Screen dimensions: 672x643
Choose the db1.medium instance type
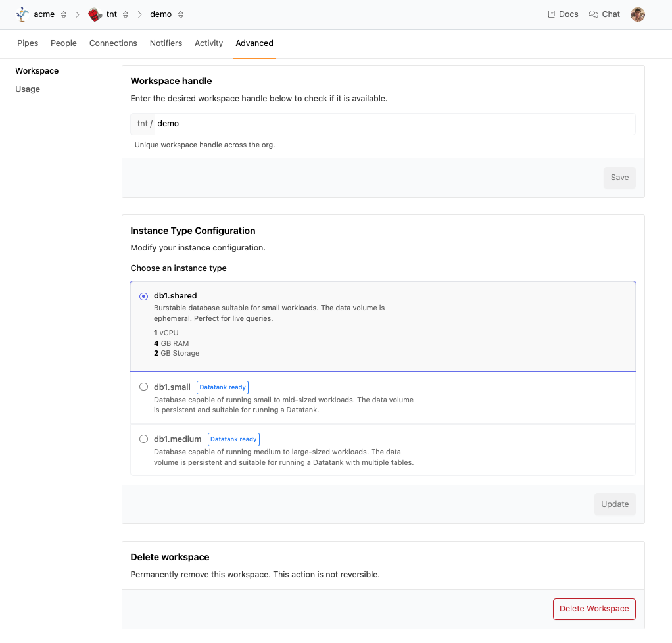[x=143, y=439]
